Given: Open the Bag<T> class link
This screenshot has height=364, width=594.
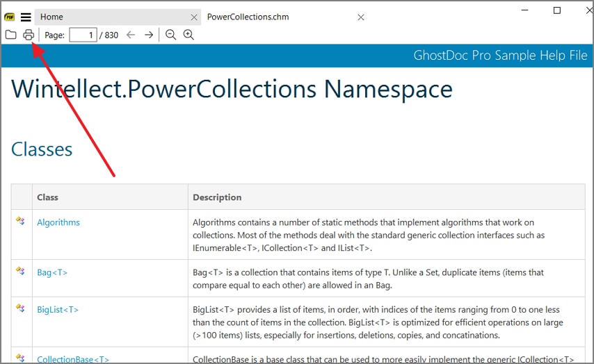Looking at the screenshot, I should tap(52, 272).
